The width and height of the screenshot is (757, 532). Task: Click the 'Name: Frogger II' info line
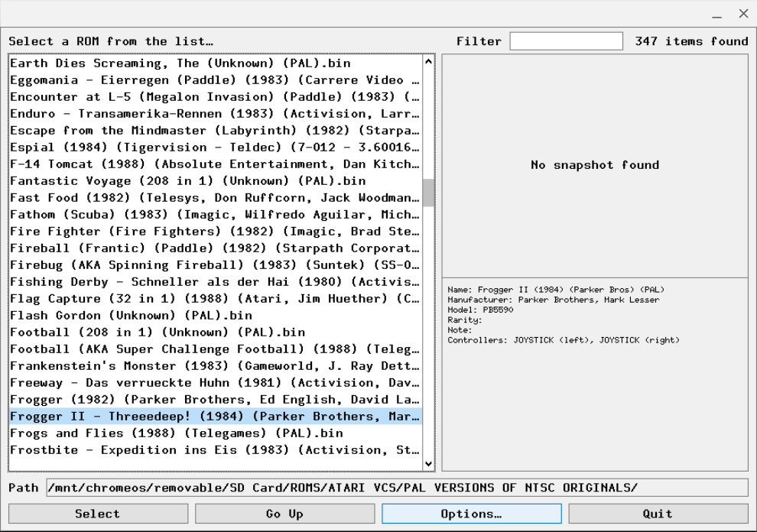[556, 290]
